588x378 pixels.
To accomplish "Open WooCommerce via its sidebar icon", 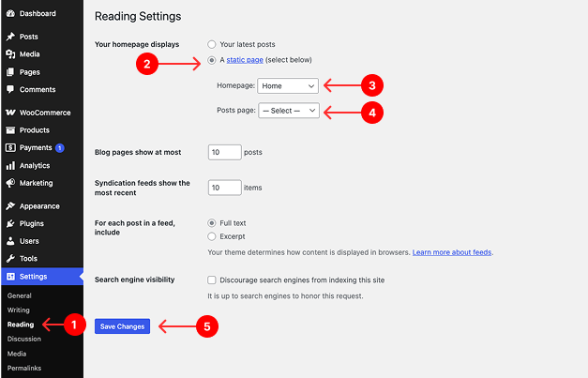I will tap(9, 113).
